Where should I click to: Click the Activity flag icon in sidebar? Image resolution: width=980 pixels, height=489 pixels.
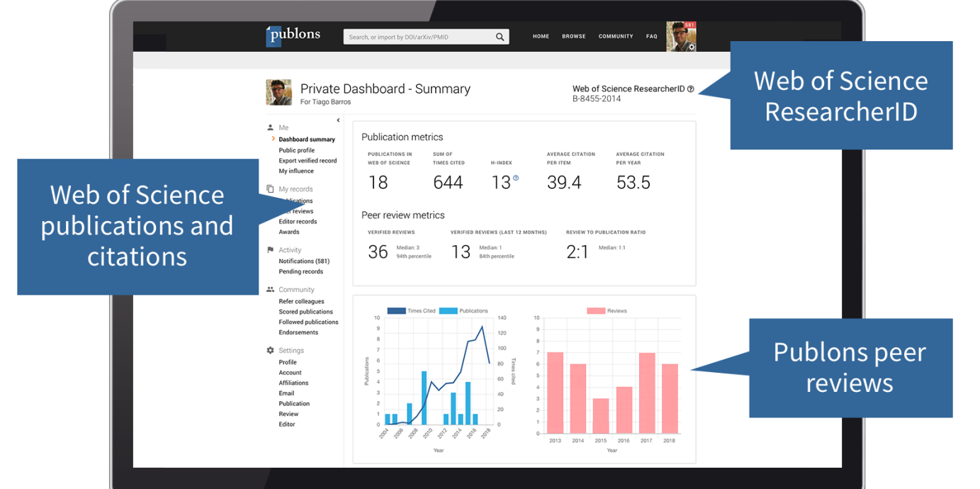[x=270, y=250]
